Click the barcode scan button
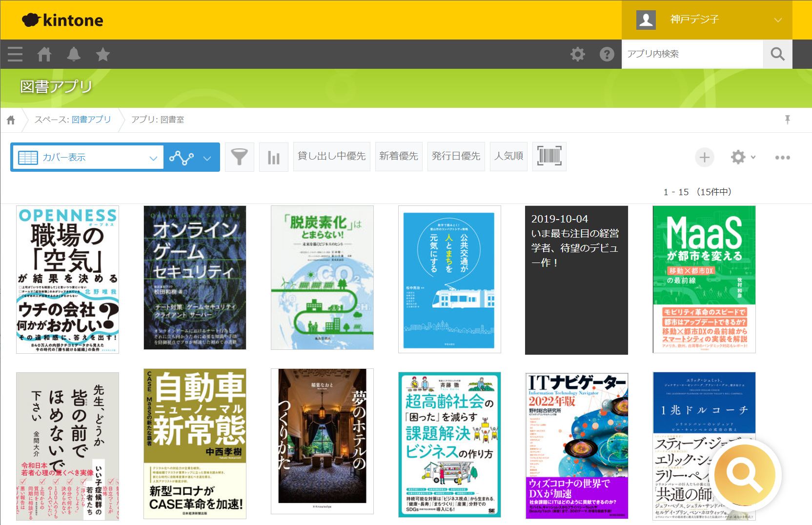The width and height of the screenshot is (812, 525). [549, 157]
